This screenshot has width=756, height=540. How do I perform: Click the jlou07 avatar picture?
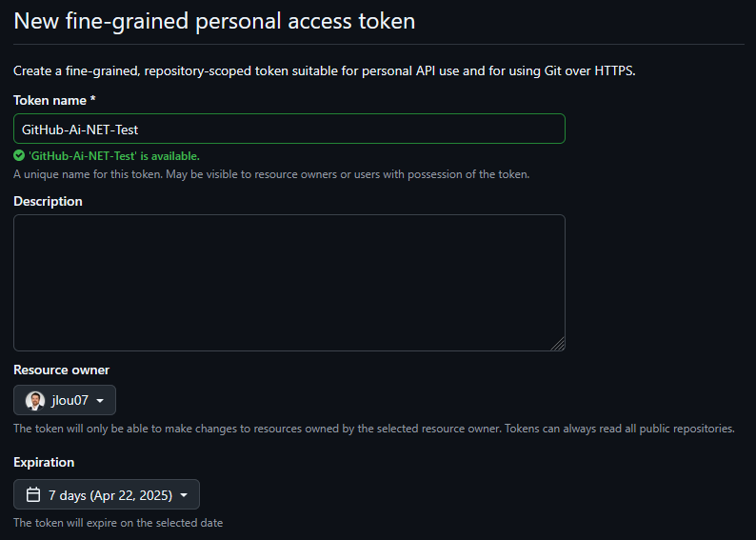pos(35,400)
